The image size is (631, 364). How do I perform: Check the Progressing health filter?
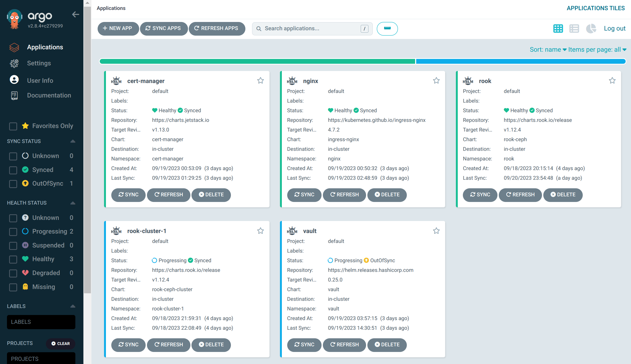tap(13, 232)
